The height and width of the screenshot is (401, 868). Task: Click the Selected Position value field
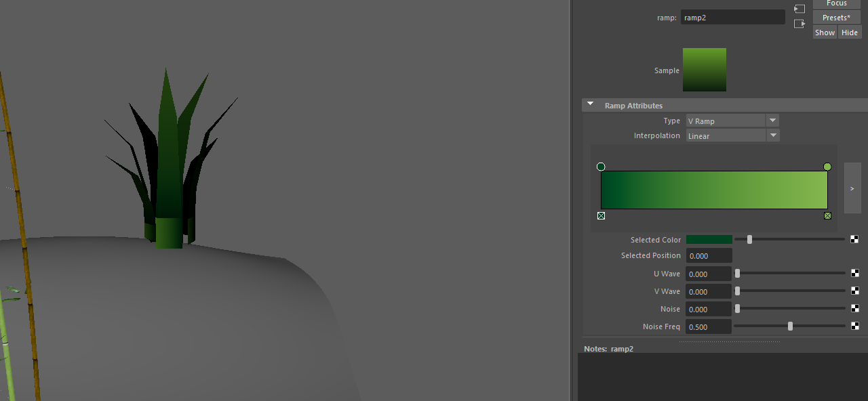[709, 256]
